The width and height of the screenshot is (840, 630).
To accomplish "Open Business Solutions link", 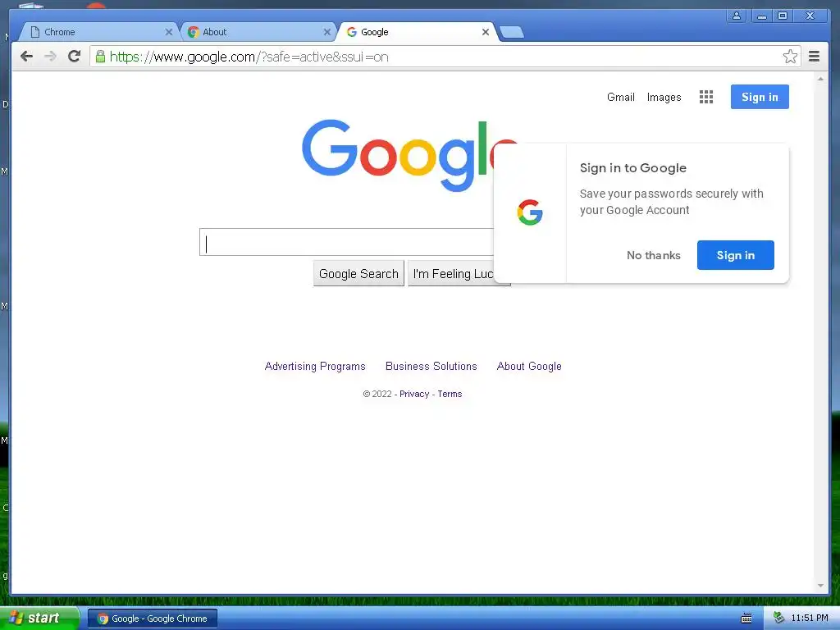I will [431, 367].
